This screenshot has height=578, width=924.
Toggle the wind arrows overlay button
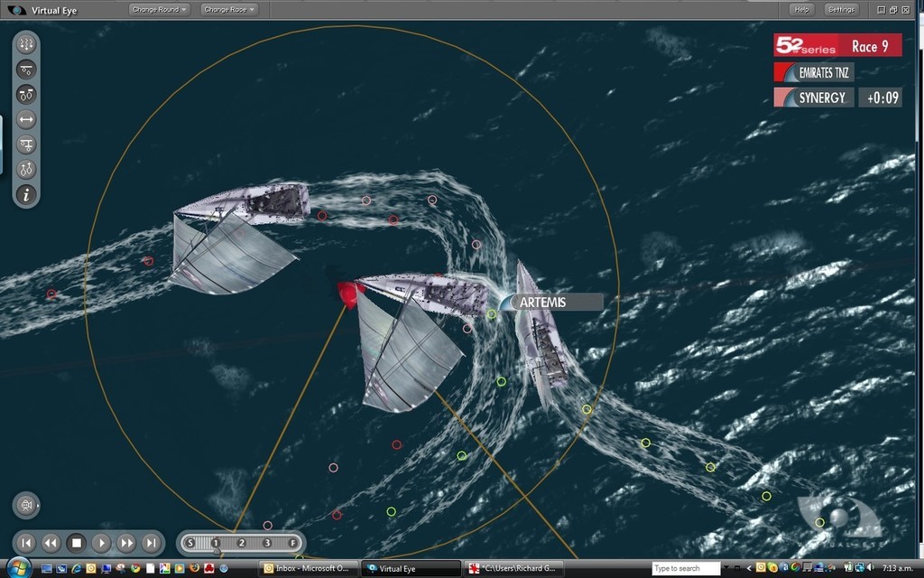tap(26, 44)
